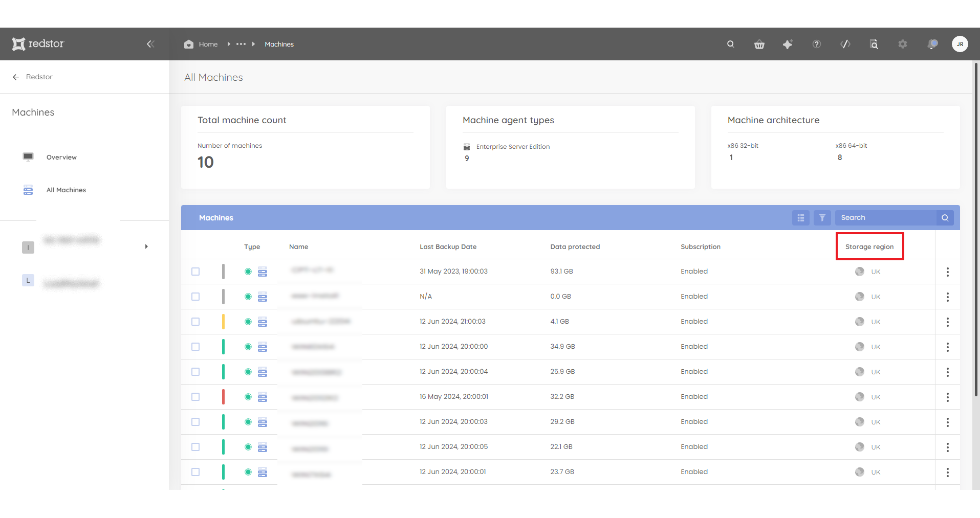
Task: Click the UK region link in 93.1 GB row
Action: point(876,272)
